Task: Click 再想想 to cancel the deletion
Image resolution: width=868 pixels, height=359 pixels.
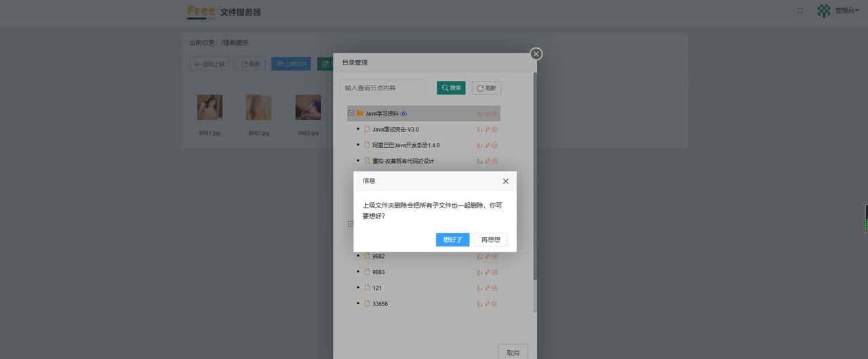Action: (x=490, y=240)
